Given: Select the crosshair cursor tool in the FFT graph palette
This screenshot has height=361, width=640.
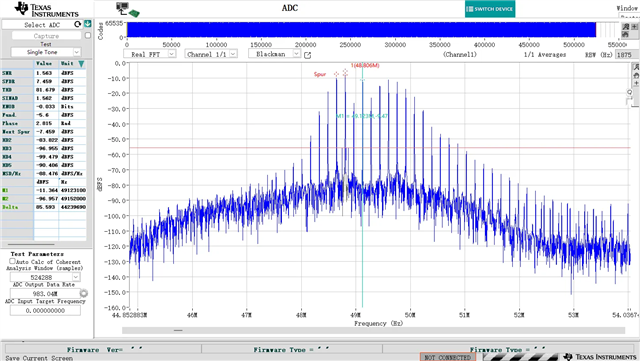Looking at the screenshot, I should point(636,83).
